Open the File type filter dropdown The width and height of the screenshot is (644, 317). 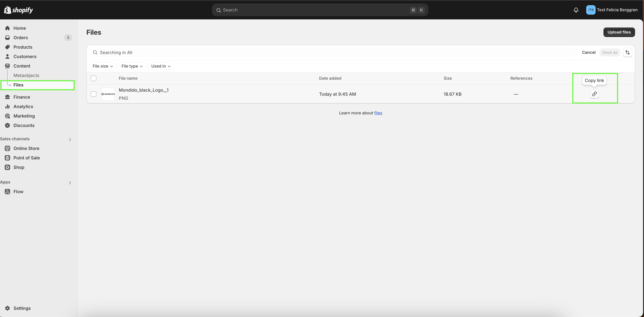(132, 66)
